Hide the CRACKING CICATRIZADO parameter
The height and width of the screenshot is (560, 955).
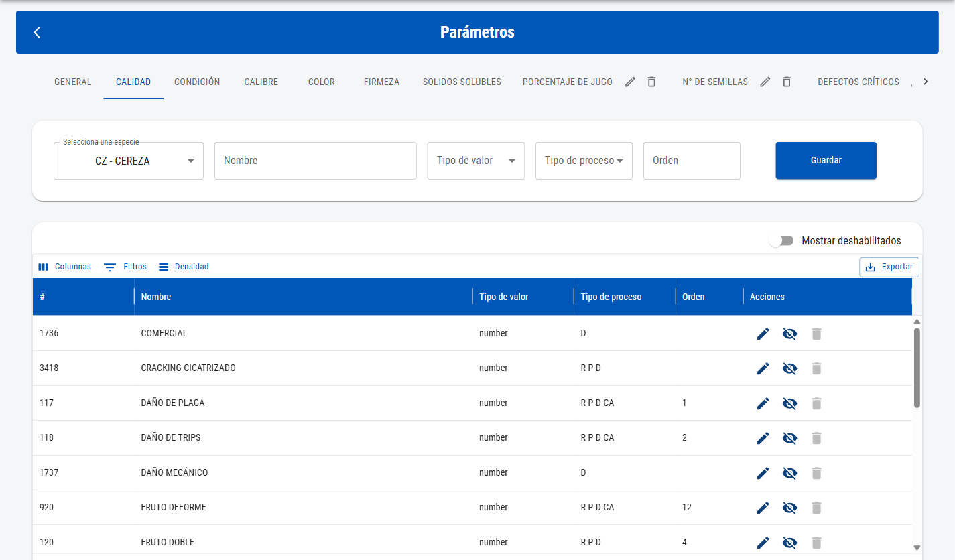pos(789,368)
